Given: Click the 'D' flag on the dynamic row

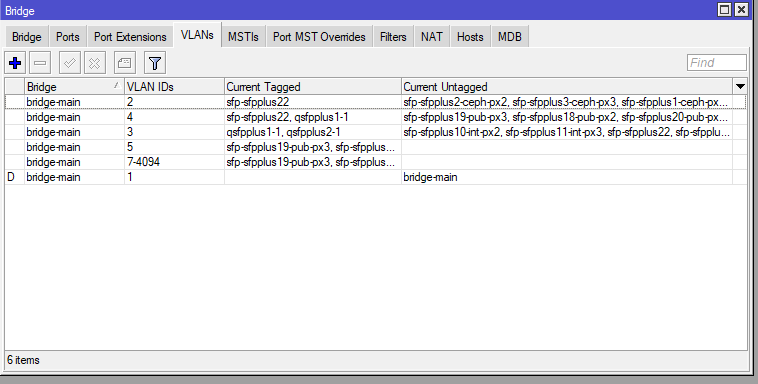Looking at the screenshot, I should point(11,177).
